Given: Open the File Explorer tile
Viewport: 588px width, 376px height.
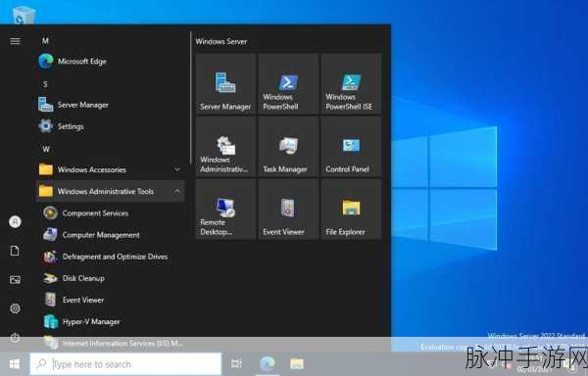Looking at the screenshot, I should coord(351,209).
